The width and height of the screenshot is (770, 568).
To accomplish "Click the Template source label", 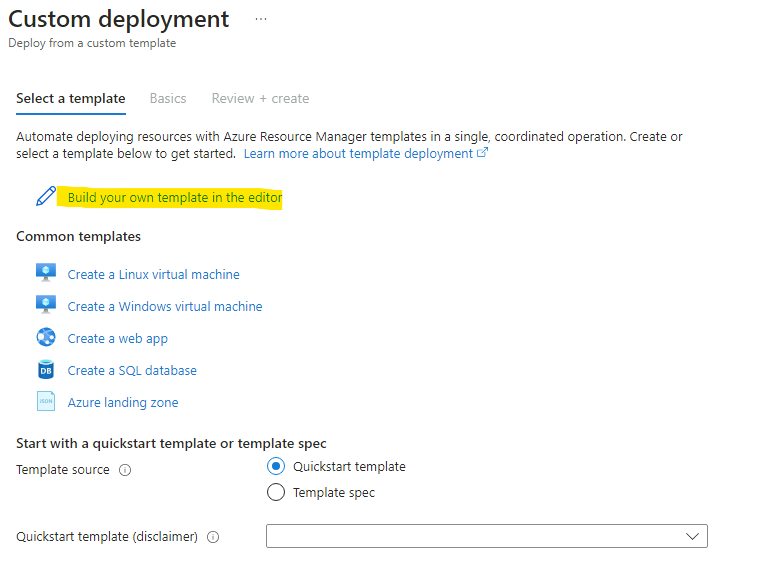I will tap(63, 470).
